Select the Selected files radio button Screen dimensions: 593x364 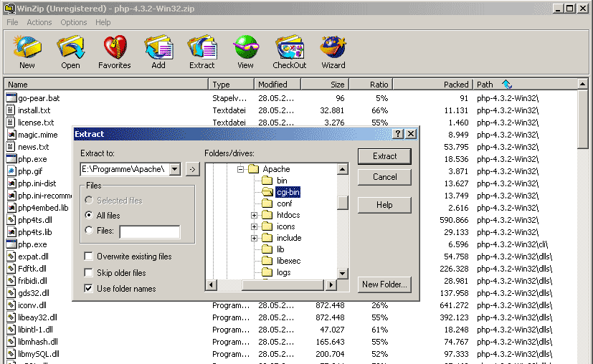(89, 200)
